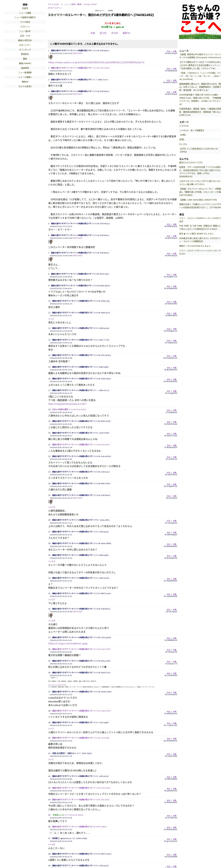Click the avatar icon in post 6
Screen dimensions: 221x868
(x=51, y=242)
